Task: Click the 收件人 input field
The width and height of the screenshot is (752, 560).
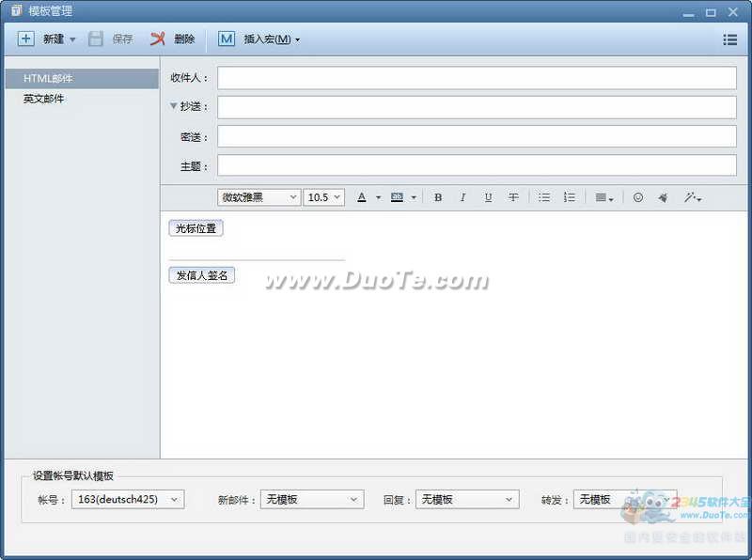Action: (x=477, y=78)
